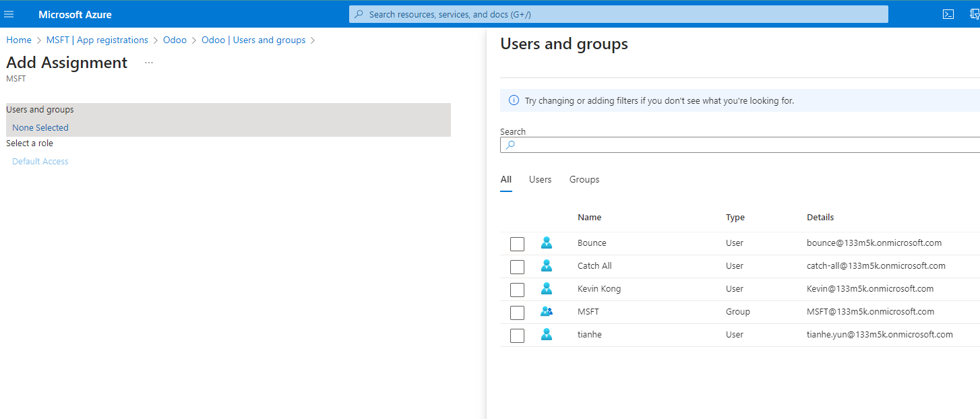This screenshot has width=980, height=419.
Task: Click the Details column header
Action: [820, 217]
